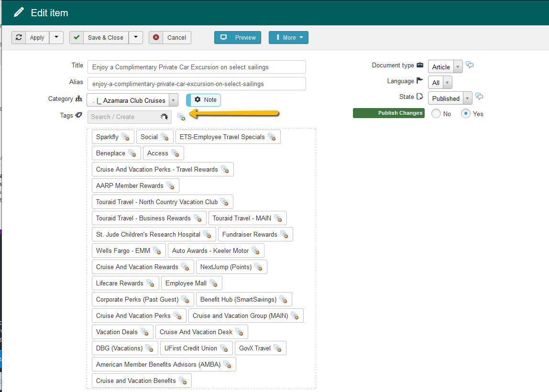The height and width of the screenshot is (392, 549).
Task: Click the Note button
Action: click(x=203, y=100)
